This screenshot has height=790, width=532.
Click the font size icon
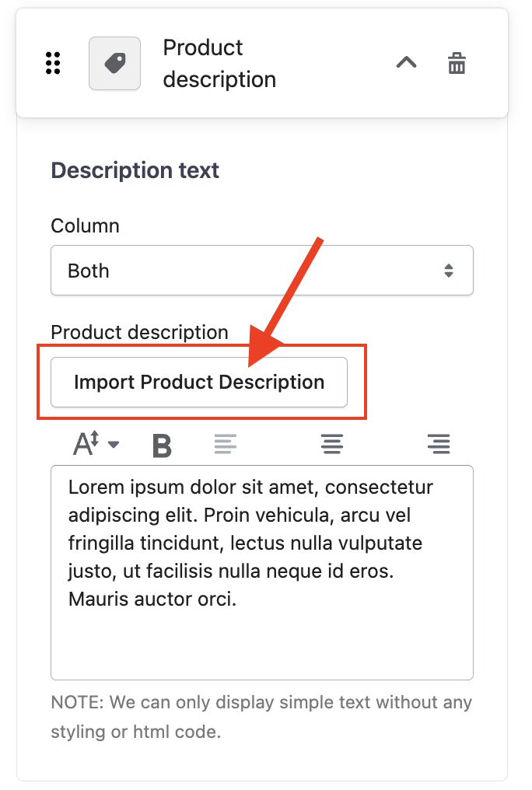click(x=87, y=444)
